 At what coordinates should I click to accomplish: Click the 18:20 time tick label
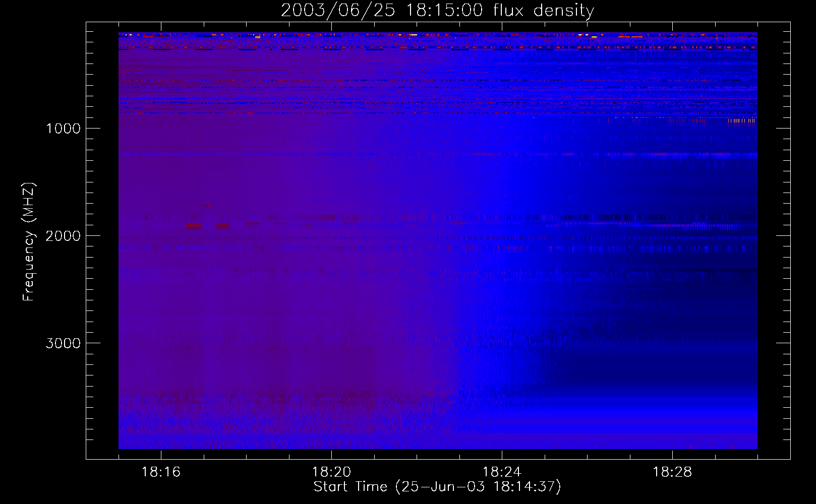tap(331, 472)
